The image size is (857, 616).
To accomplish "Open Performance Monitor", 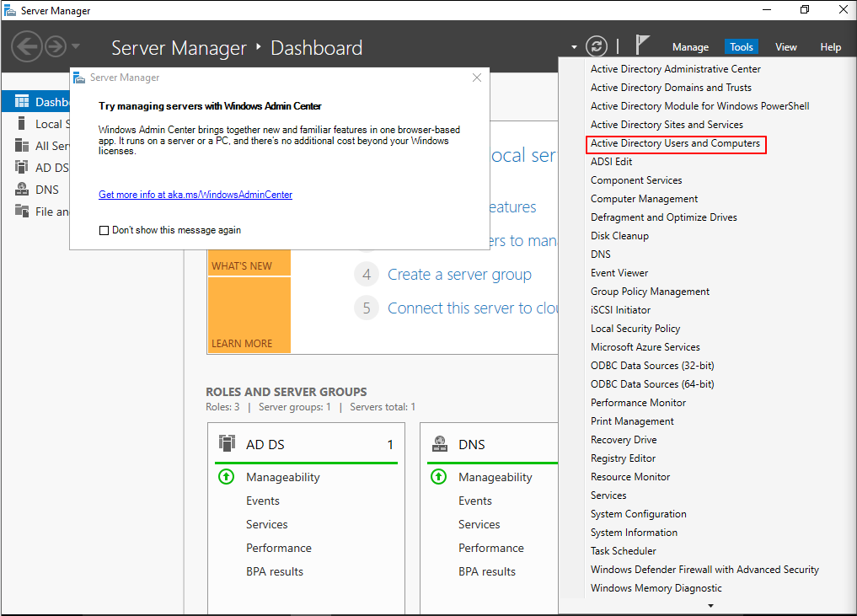I will click(638, 403).
